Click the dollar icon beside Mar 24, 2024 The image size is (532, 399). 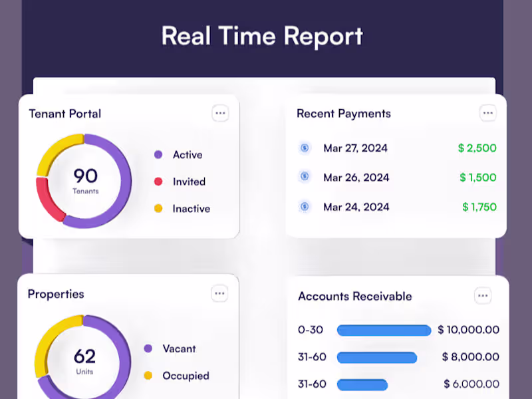305,206
